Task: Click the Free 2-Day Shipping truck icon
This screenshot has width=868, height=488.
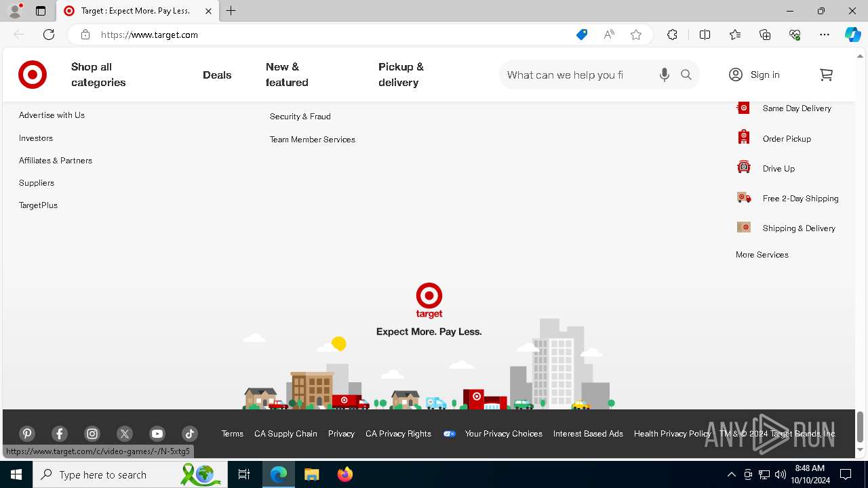Action: 744,197
